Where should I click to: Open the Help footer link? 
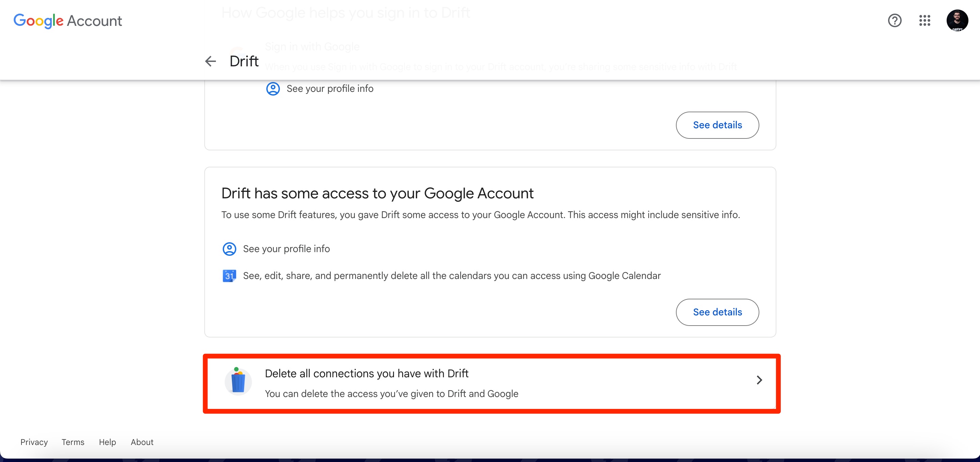click(107, 442)
